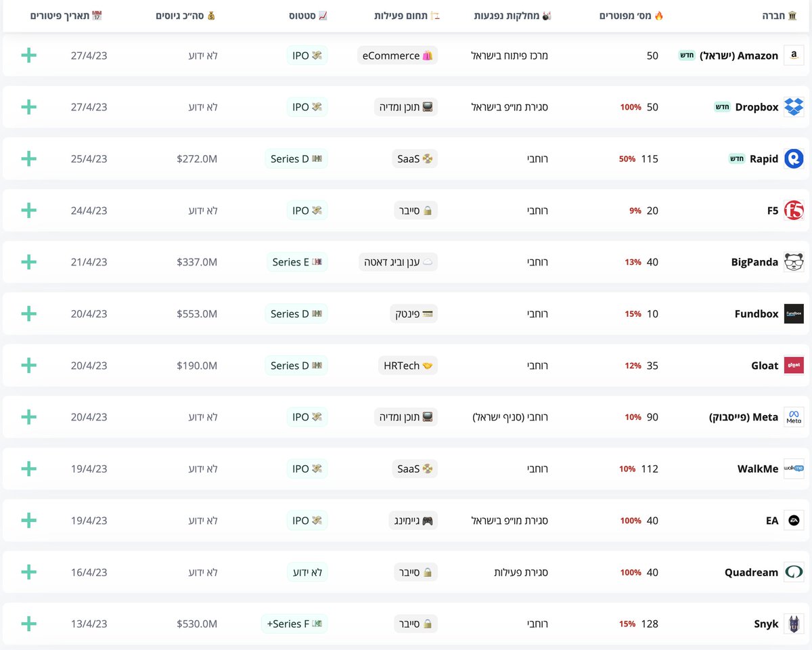The image size is (812, 650).
Task: Click the Series E status badge
Action: [297, 262]
